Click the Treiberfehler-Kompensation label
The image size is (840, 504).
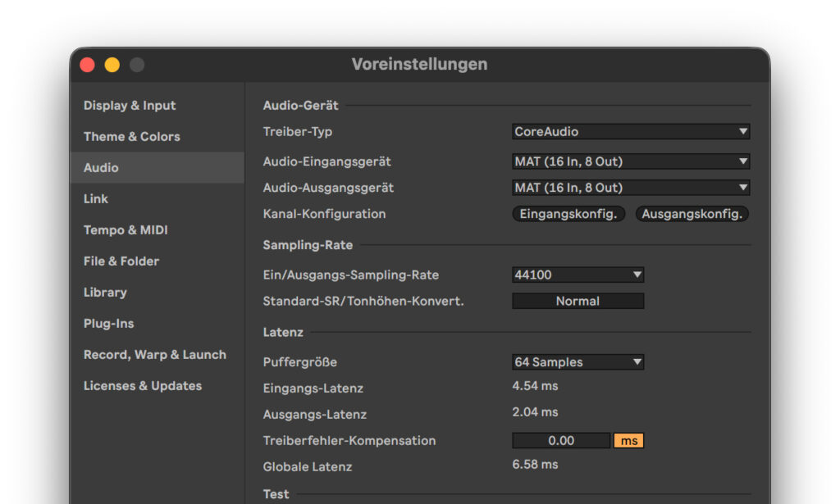point(349,441)
